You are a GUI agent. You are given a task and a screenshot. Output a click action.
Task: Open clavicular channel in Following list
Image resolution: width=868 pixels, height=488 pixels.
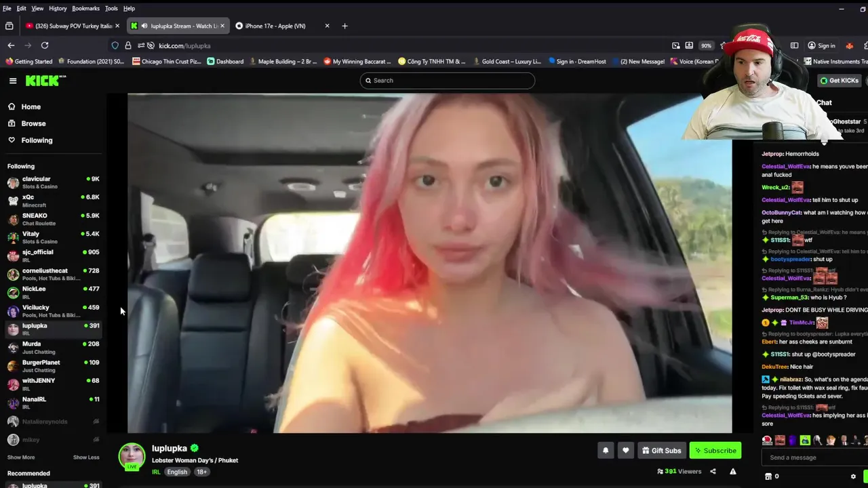(x=53, y=182)
